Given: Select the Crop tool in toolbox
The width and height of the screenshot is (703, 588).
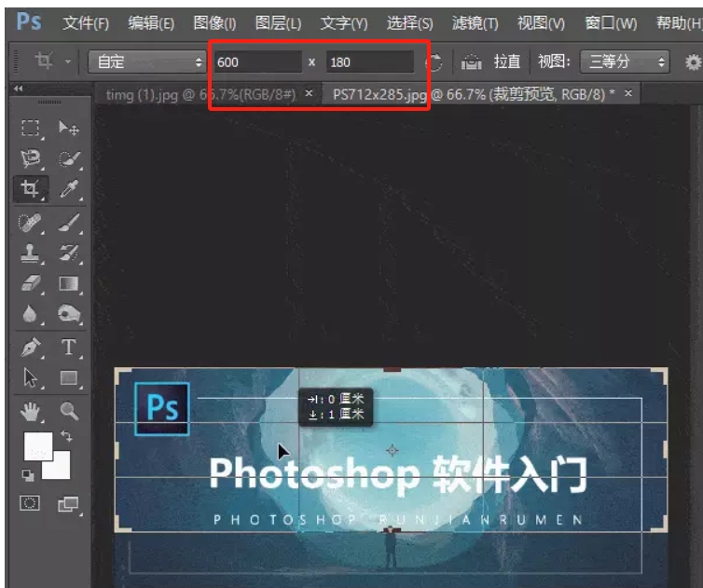Looking at the screenshot, I should point(31,188).
